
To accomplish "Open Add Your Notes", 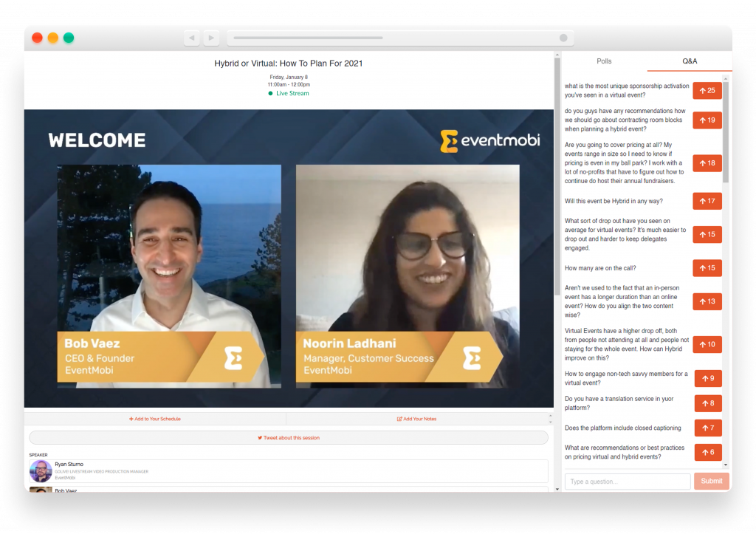I will [416, 419].
